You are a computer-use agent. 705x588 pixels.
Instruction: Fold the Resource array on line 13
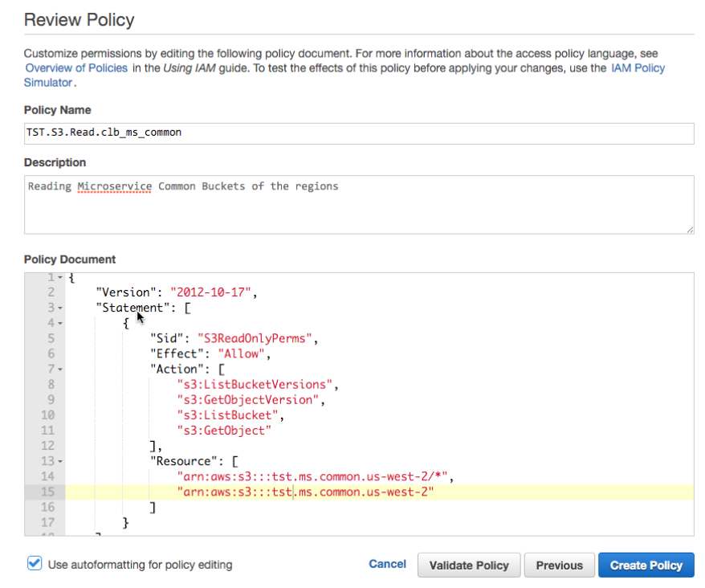[x=60, y=461]
